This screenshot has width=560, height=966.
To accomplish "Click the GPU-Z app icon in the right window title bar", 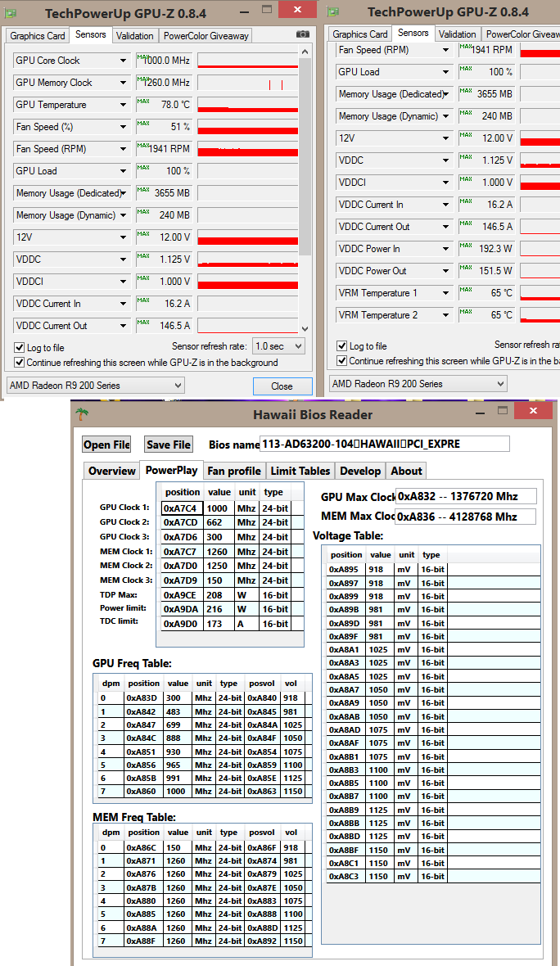I will click(332, 11).
